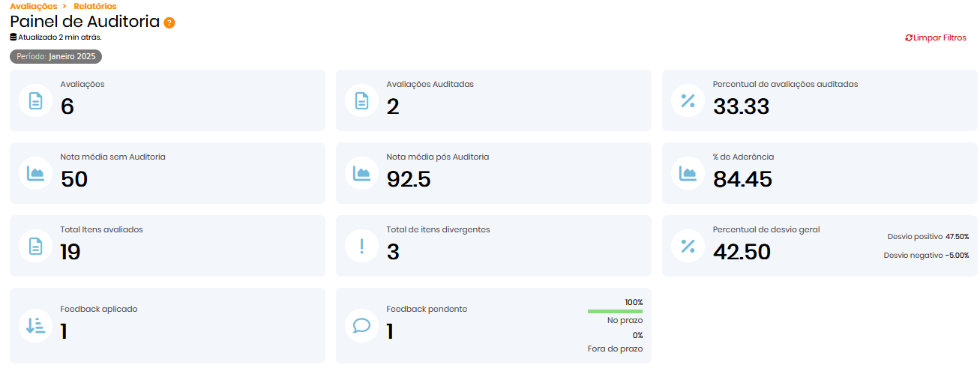The width and height of the screenshot is (980, 368).
Task: Click the green No prazo progress bar
Action: (x=615, y=311)
